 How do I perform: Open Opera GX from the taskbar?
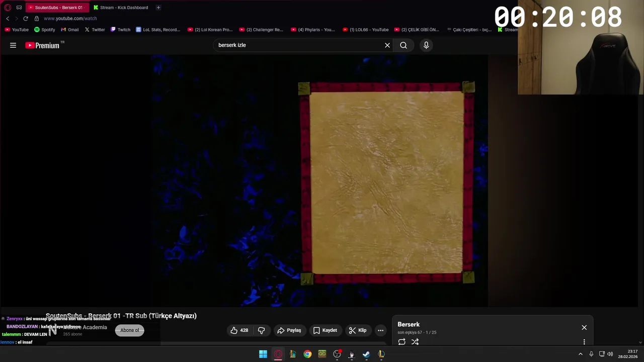[278, 354]
